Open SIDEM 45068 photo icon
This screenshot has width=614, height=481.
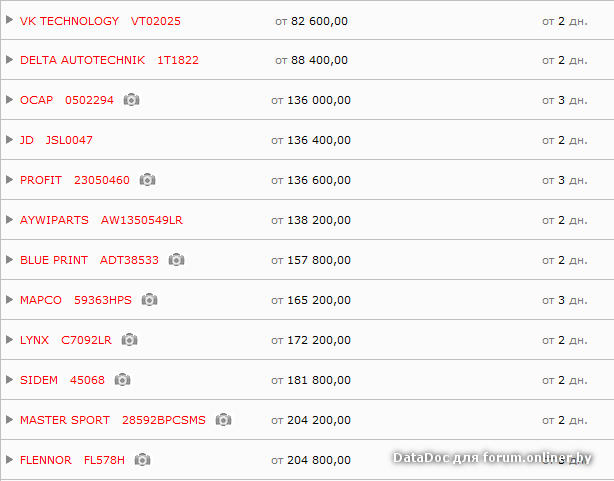click(123, 380)
